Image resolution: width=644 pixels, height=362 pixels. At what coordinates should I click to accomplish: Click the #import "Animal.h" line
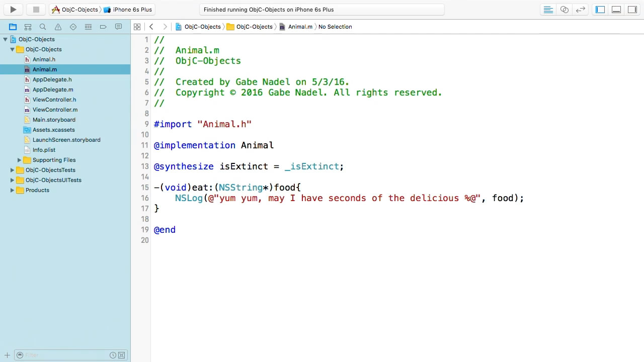point(203,124)
